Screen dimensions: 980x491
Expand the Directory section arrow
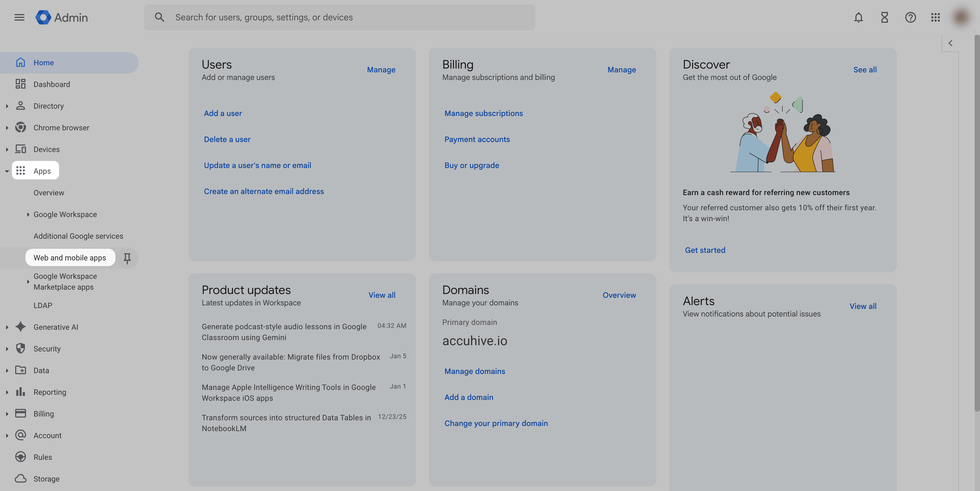[7, 106]
